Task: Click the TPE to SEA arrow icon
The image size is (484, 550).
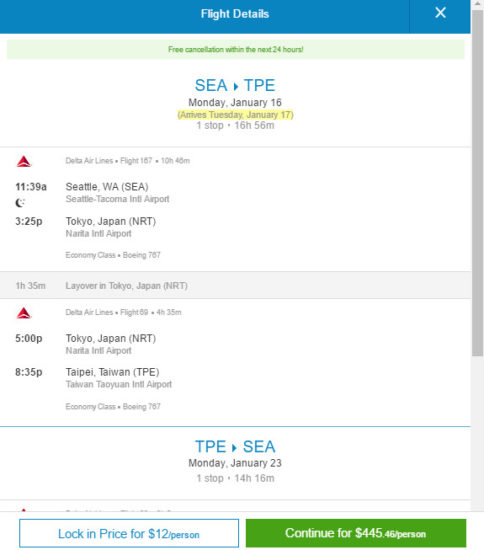Action: click(234, 448)
